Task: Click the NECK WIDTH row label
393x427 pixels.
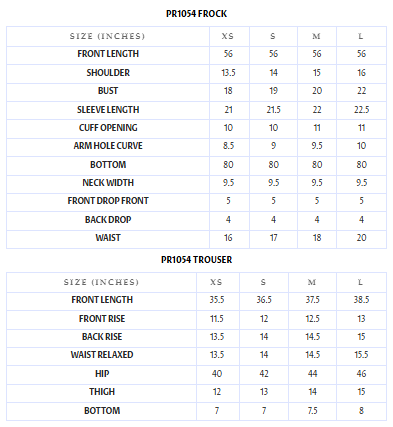Action: tap(108, 183)
